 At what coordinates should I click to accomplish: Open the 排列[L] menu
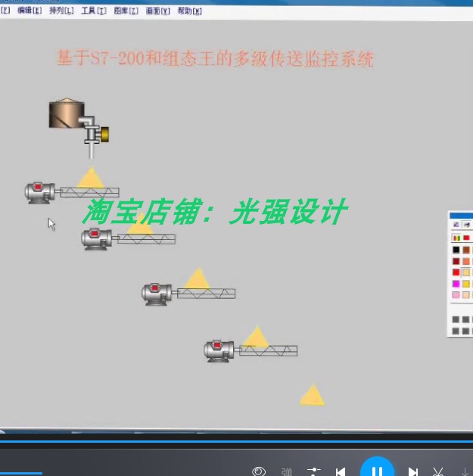click(x=61, y=11)
